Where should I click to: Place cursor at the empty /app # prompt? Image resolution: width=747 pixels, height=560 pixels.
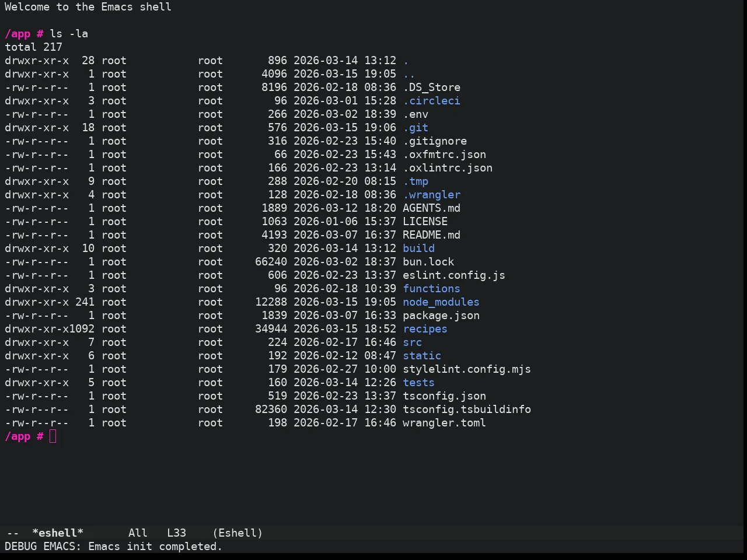click(x=53, y=436)
